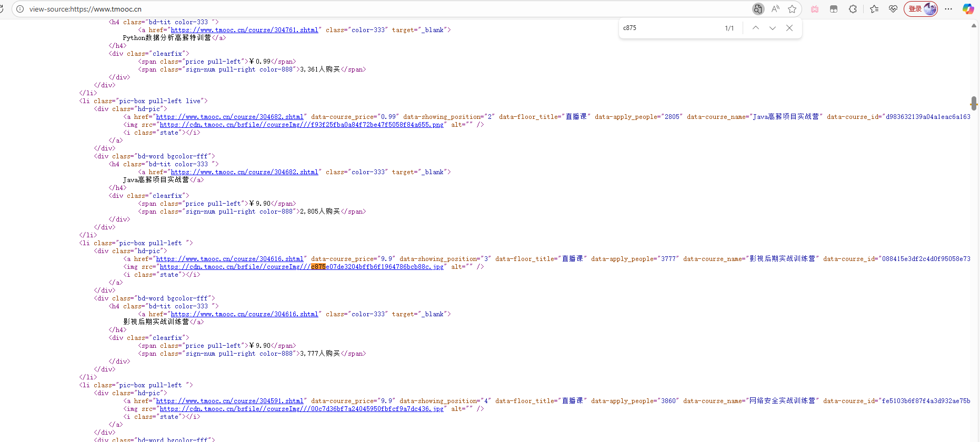This screenshot has width=980, height=442.
Task: Focus the view-source address bar
Action: pos(389,9)
